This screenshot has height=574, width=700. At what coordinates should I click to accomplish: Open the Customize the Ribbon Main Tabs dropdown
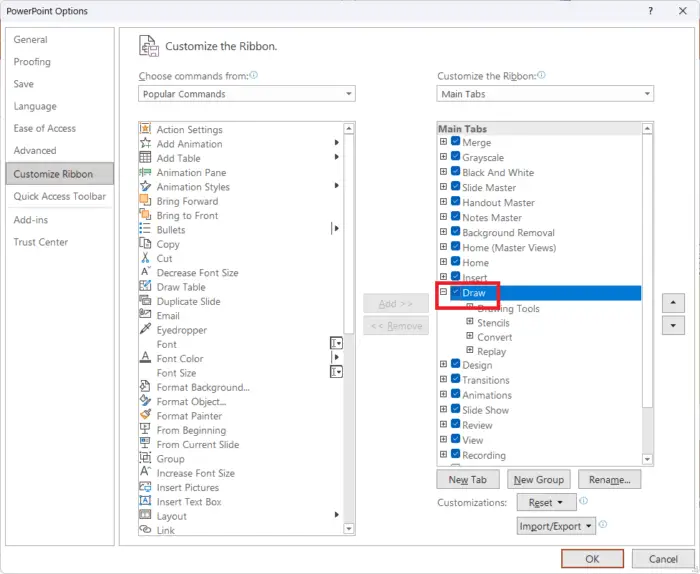(545, 94)
